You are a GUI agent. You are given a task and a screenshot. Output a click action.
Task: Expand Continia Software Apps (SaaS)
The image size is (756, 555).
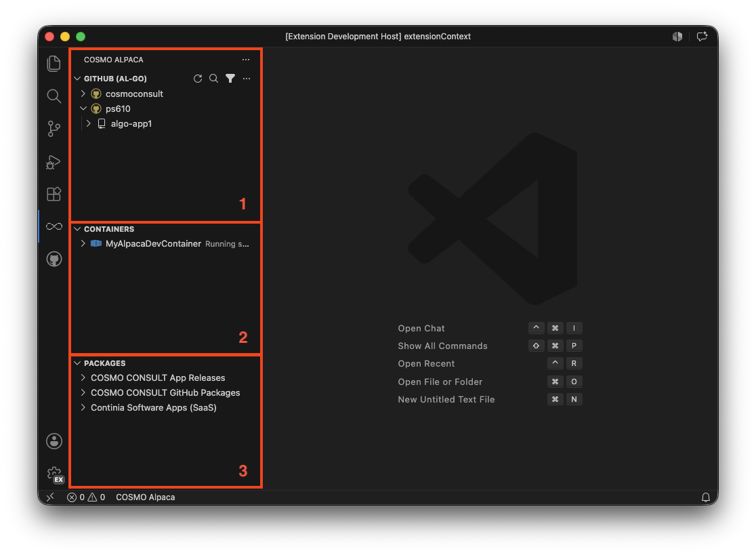coord(83,407)
